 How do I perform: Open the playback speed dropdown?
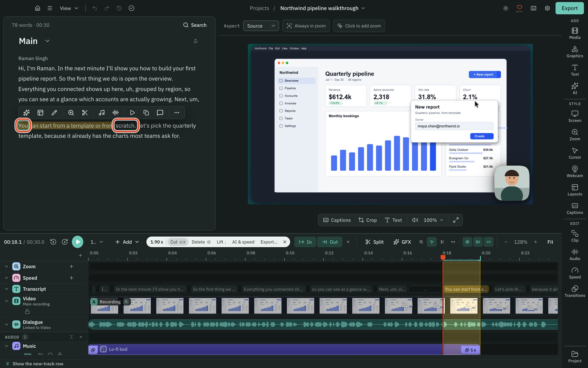(97, 242)
